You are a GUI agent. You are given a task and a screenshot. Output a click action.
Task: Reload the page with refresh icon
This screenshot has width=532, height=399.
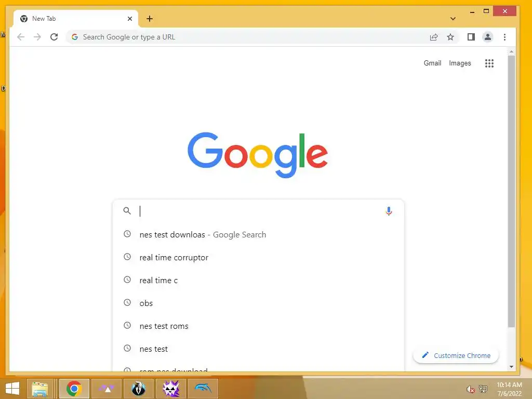54,37
